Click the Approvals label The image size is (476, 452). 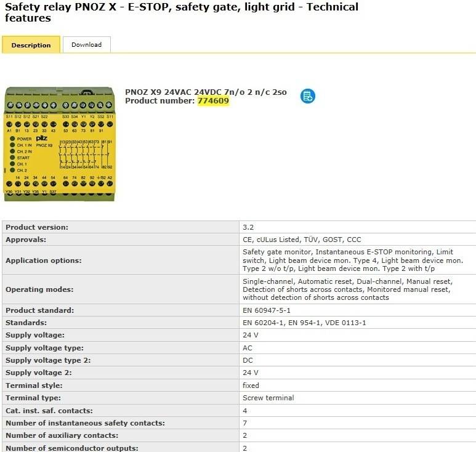tap(26, 240)
